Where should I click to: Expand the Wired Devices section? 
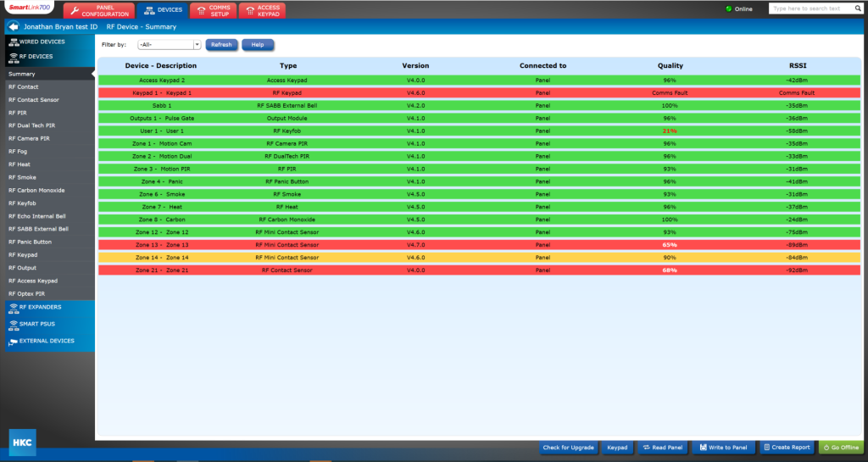50,42
